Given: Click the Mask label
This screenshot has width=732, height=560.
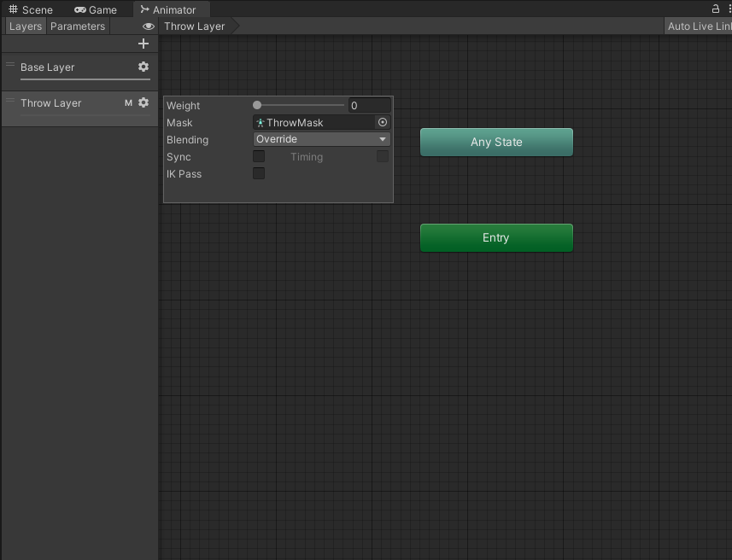Looking at the screenshot, I should coord(179,123).
